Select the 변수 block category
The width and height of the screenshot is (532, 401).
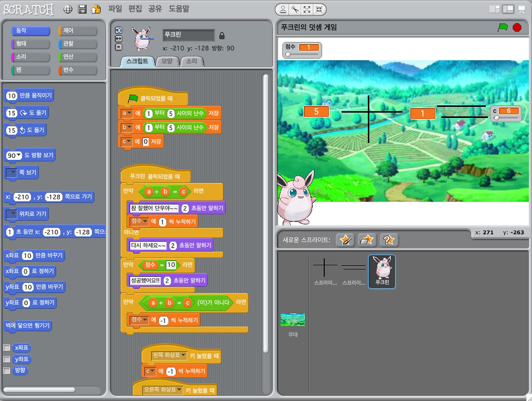coord(78,70)
